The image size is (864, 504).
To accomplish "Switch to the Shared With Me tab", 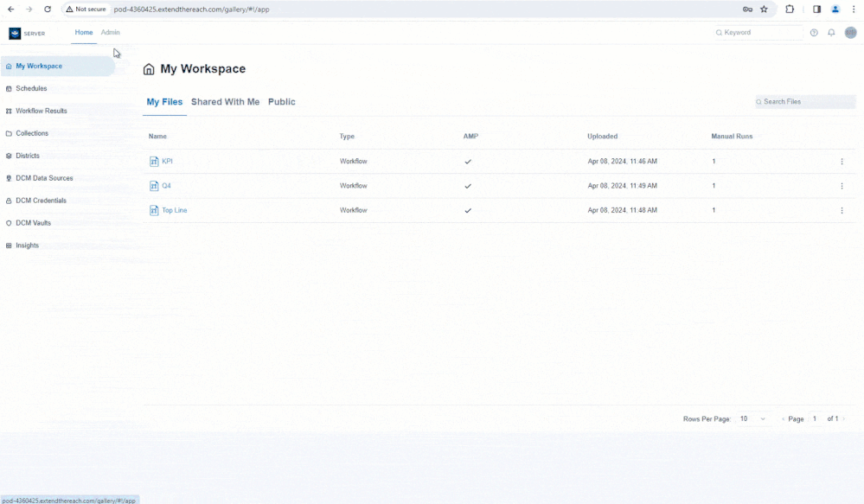I will [225, 101].
